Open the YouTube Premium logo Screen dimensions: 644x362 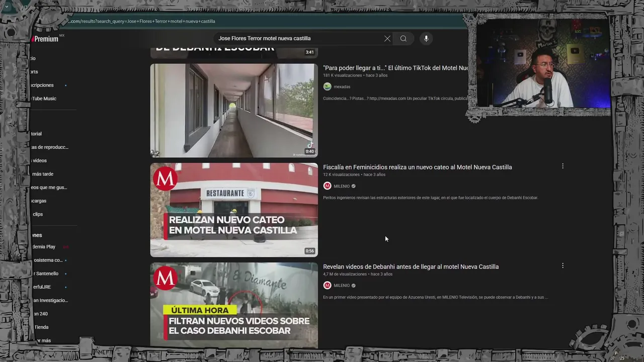(45, 39)
